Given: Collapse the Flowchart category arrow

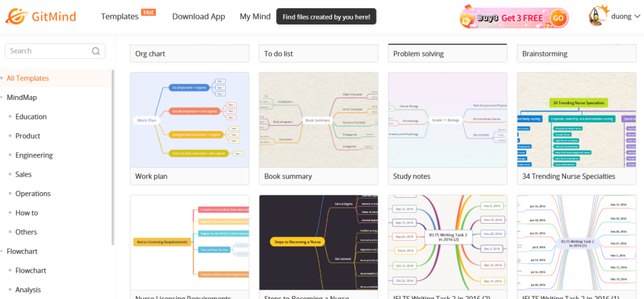Looking at the screenshot, I should pos(2,251).
